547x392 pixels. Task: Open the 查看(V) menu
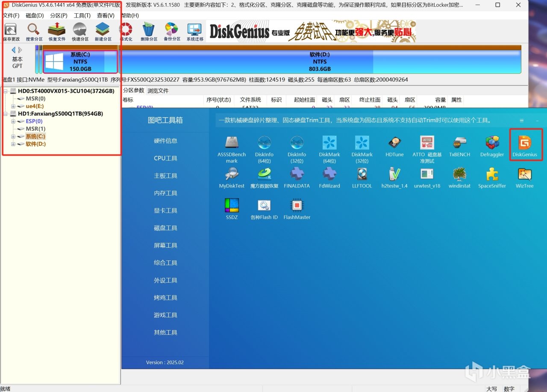click(106, 15)
